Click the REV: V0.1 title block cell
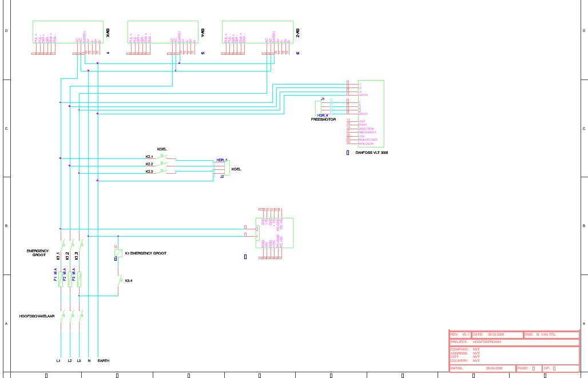Screen dimensions: 588x378 (x=460, y=335)
